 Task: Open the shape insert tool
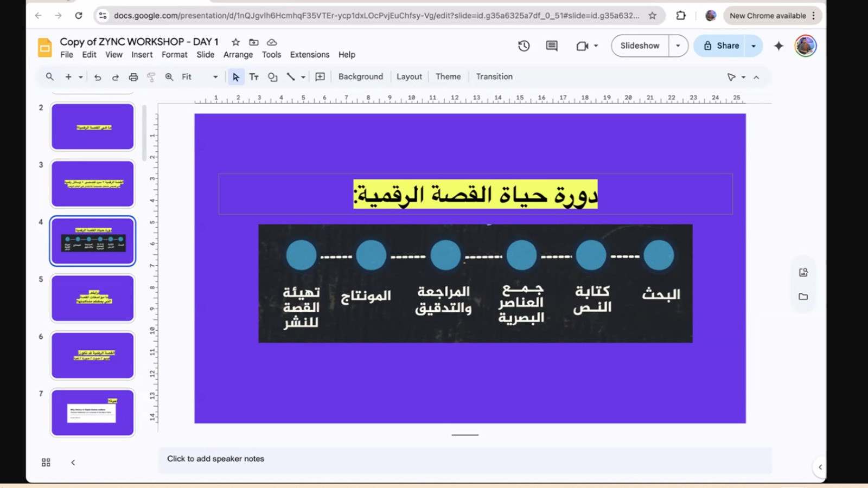272,77
